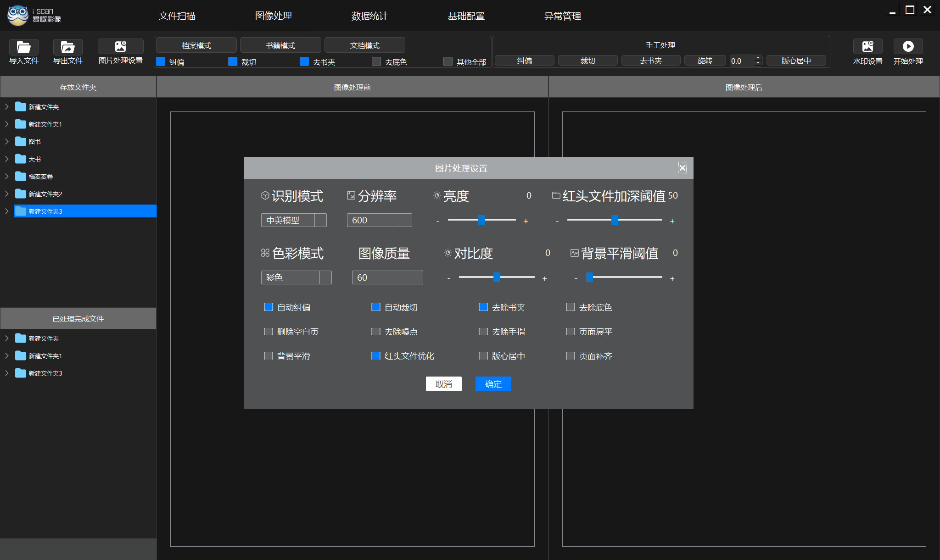Click the iScan owl logo
The width and height of the screenshot is (940, 560).
18,15
